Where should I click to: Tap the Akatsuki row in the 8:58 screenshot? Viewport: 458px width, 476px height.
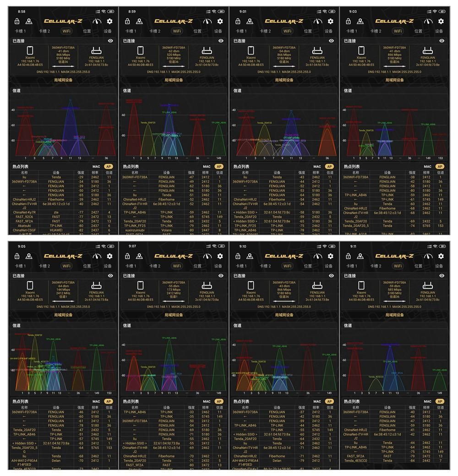coord(63,226)
